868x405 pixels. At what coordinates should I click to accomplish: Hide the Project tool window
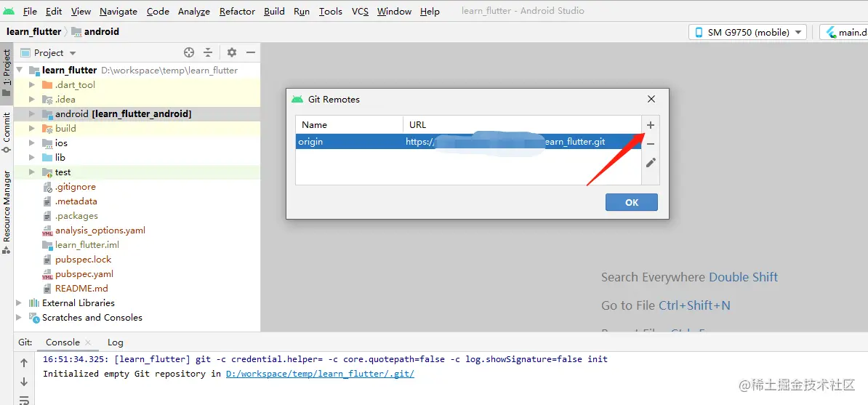(251, 52)
